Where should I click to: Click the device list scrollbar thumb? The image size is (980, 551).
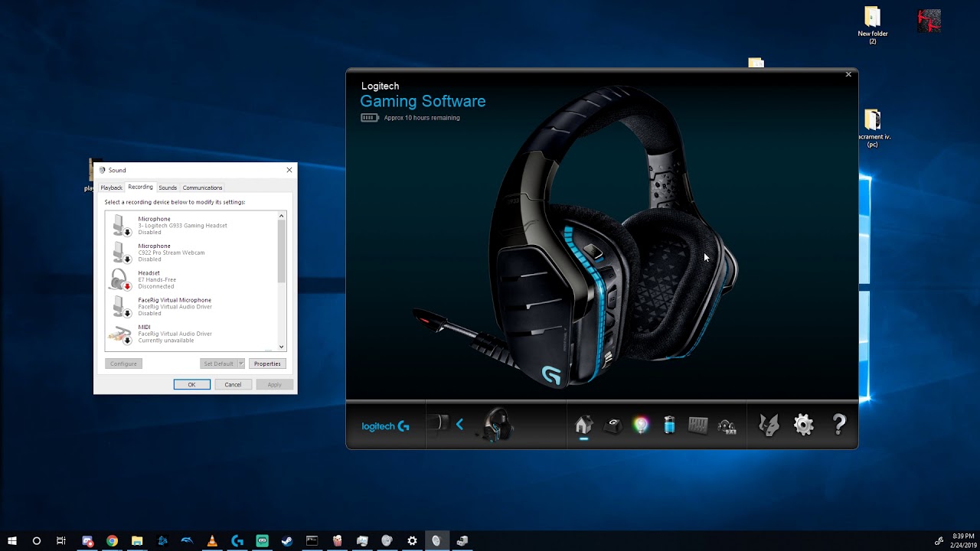[x=282, y=252]
